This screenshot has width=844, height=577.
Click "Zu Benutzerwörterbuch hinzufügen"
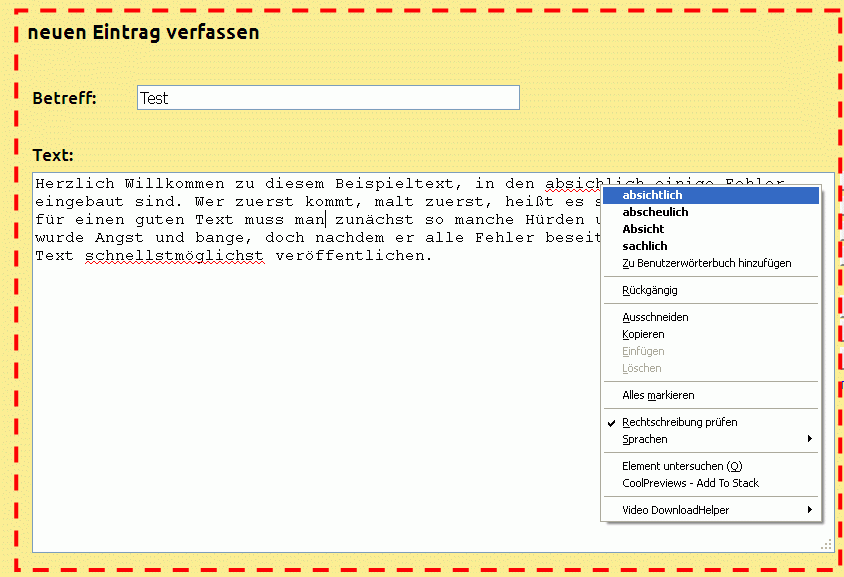click(706, 263)
